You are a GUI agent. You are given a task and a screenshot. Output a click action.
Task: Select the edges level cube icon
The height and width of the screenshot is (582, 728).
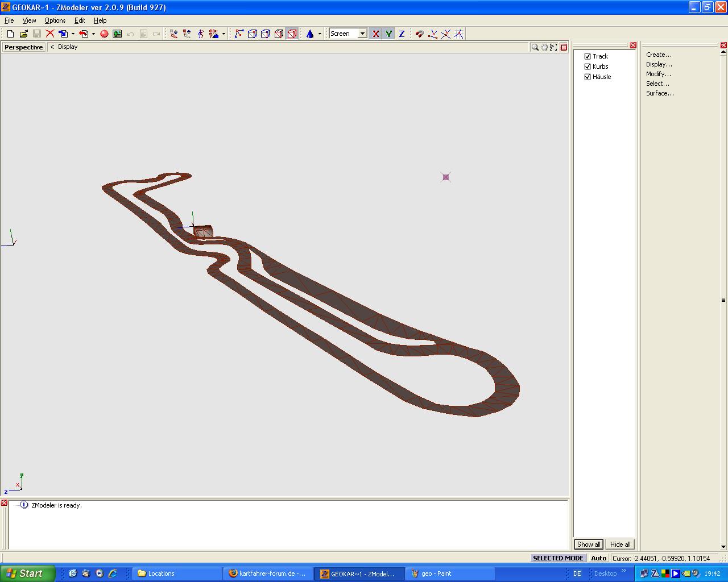pyautogui.click(x=253, y=34)
